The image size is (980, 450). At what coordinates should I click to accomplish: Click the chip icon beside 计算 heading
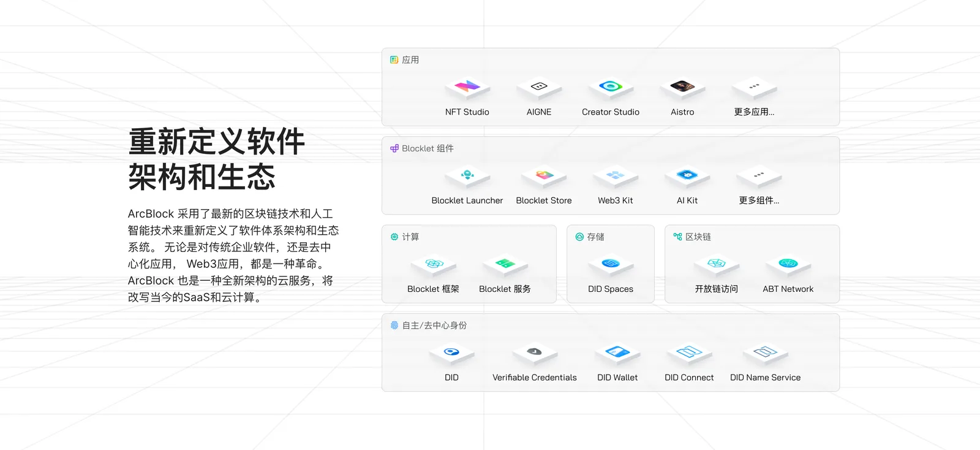[x=394, y=237]
